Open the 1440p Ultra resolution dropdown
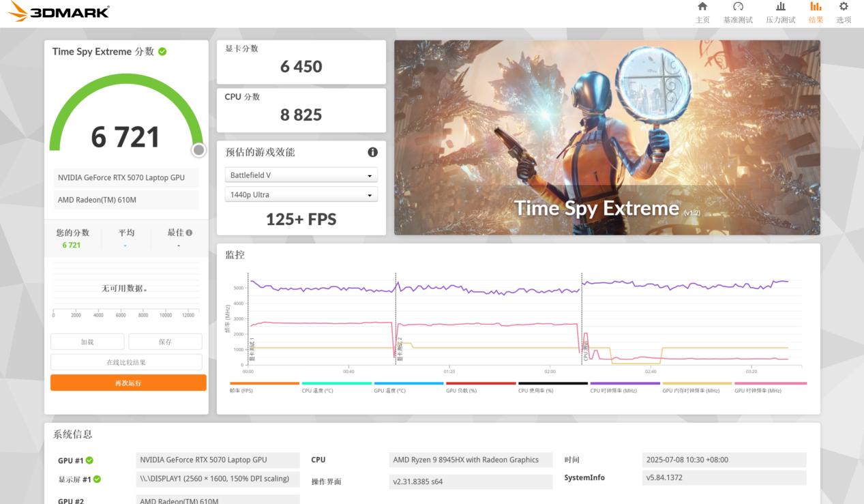 point(301,195)
